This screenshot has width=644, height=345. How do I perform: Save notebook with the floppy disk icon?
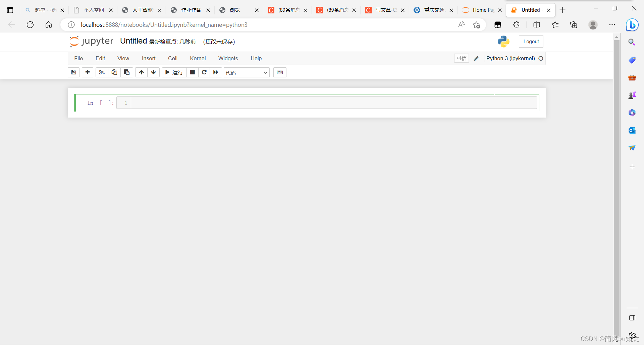pyautogui.click(x=73, y=72)
